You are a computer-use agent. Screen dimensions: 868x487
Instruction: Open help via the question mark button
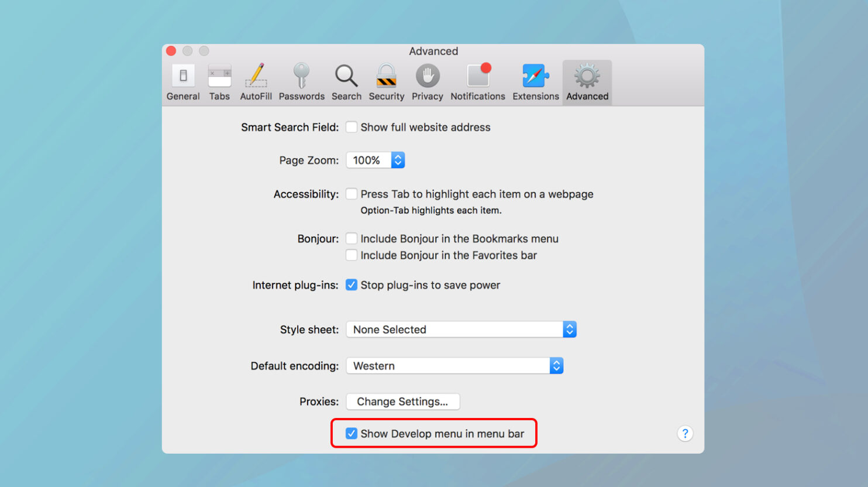(x=685, y=433)
